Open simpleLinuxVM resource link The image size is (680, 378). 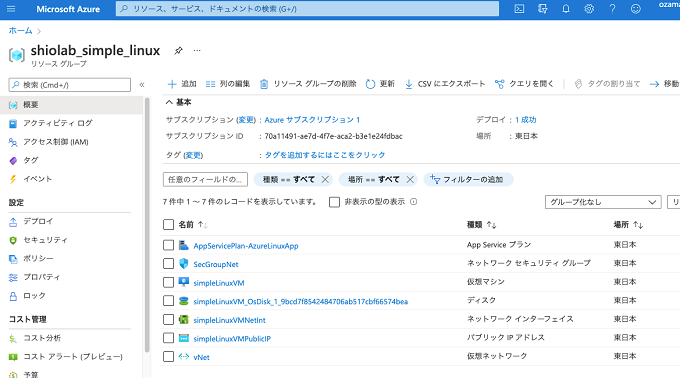[x=219, y=283]
